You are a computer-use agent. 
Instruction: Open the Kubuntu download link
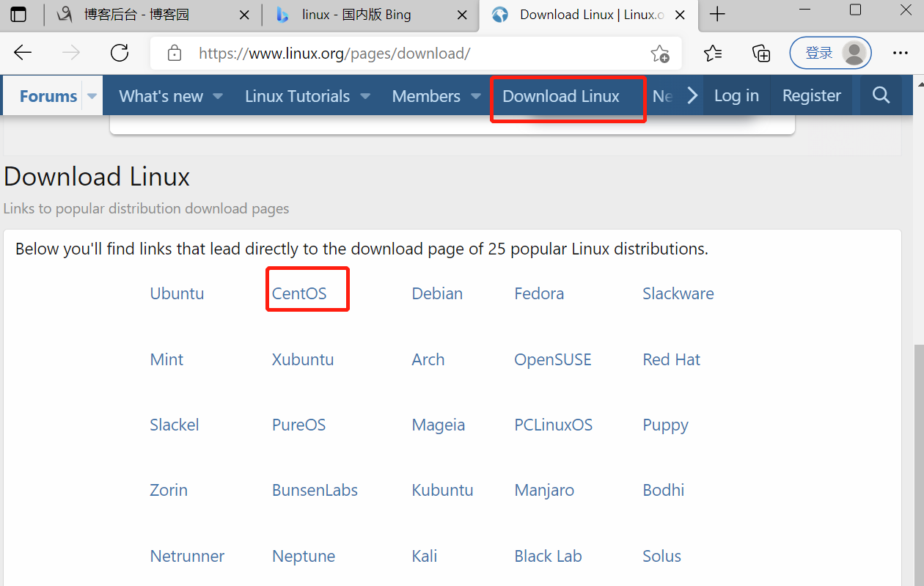443,490
